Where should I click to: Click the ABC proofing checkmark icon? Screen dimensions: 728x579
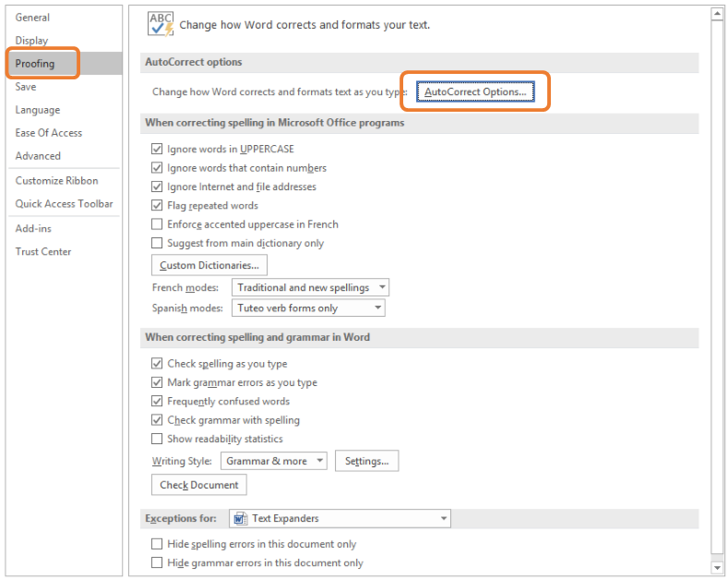[161, 24]
